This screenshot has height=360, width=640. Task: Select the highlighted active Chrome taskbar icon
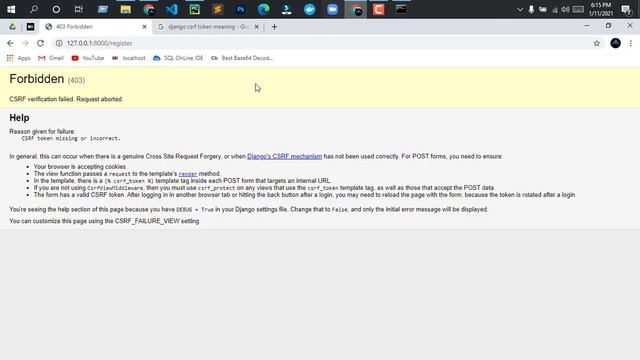coord(356,9)
